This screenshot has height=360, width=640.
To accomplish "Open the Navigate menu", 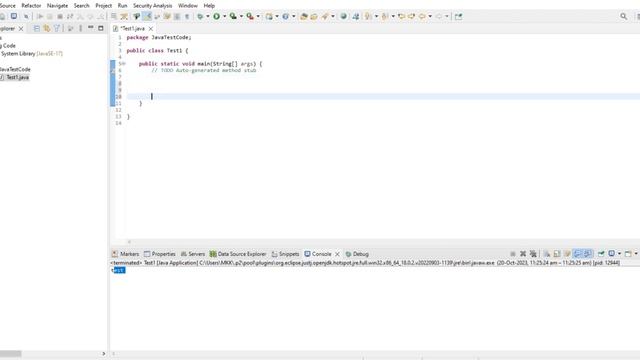I will (58, 6).
